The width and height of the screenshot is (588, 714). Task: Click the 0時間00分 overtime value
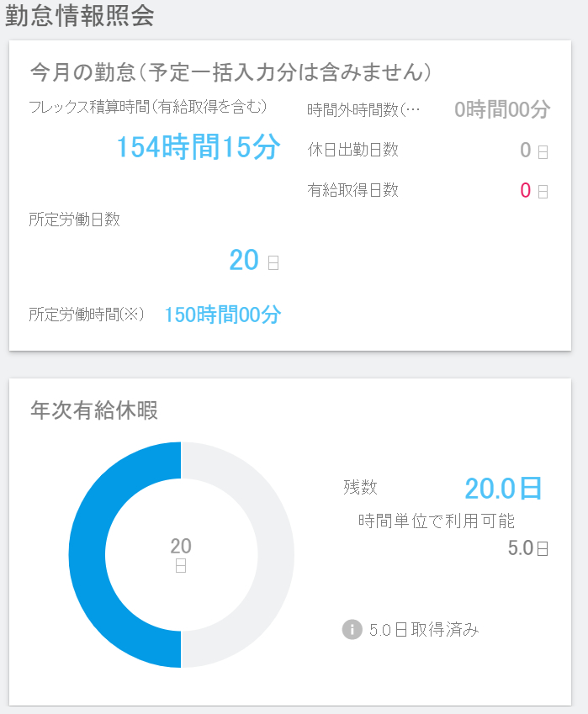tap(502, 109)
